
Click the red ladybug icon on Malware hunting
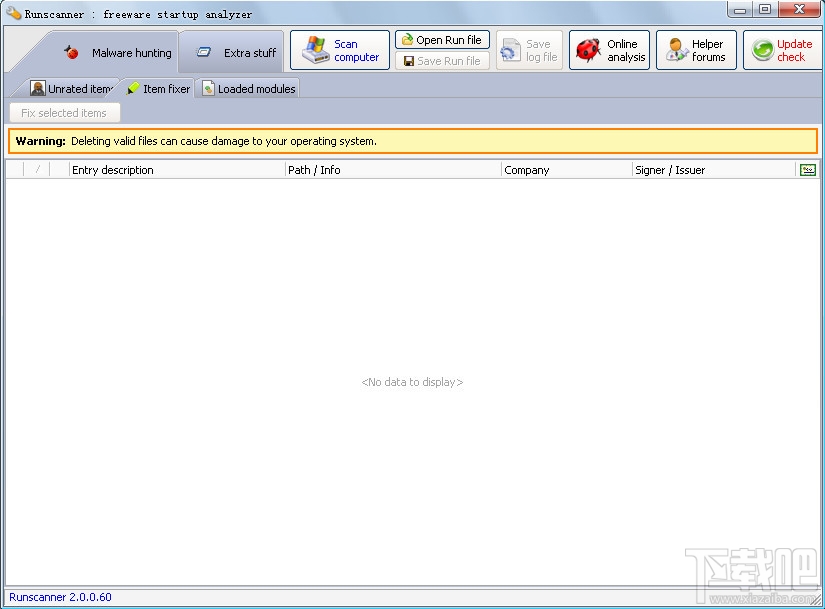[x=72, y=52]
